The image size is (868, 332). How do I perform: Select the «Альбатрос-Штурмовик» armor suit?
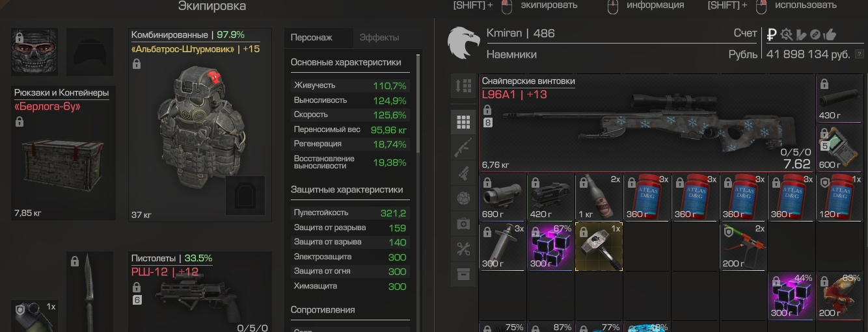200,125
